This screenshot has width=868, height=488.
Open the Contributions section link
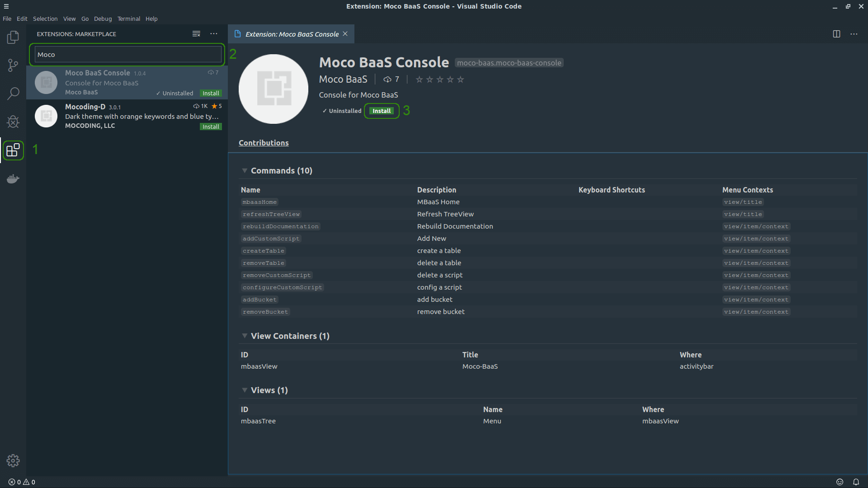[264, 143]
